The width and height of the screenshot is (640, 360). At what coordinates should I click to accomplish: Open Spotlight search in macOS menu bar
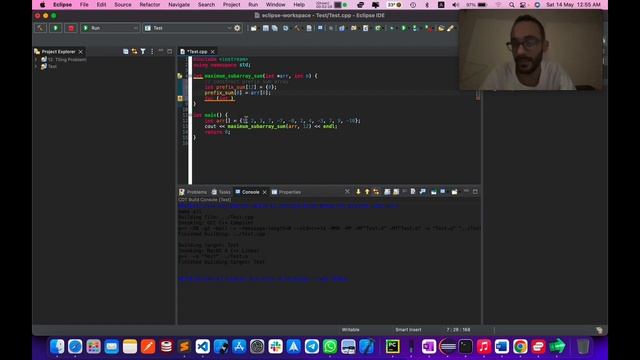point(511,5)
